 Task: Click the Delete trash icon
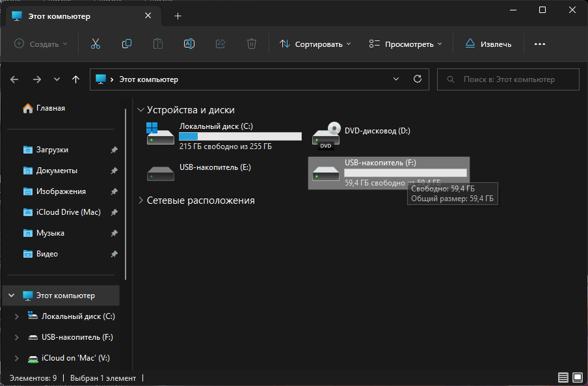click(x=252, y=44)
